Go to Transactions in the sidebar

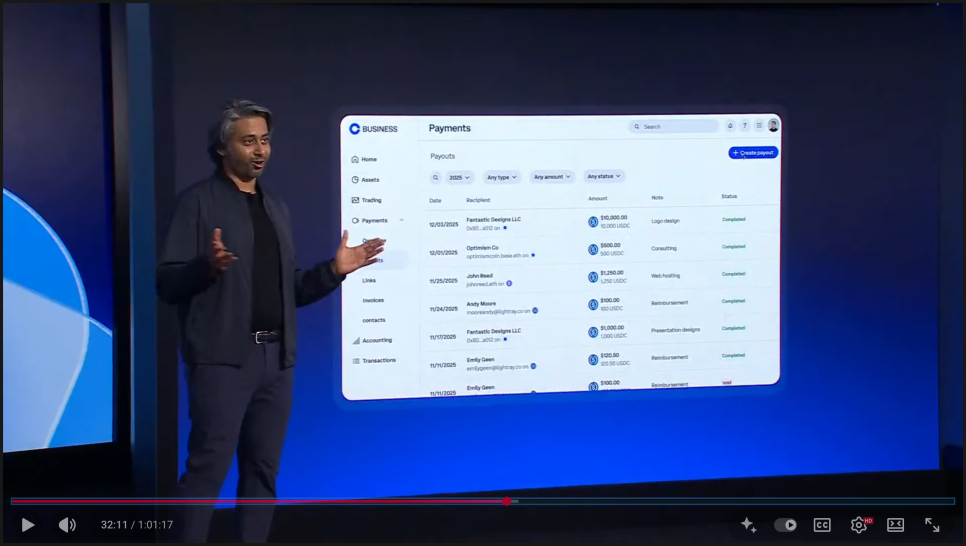click(x=378, y=360)
